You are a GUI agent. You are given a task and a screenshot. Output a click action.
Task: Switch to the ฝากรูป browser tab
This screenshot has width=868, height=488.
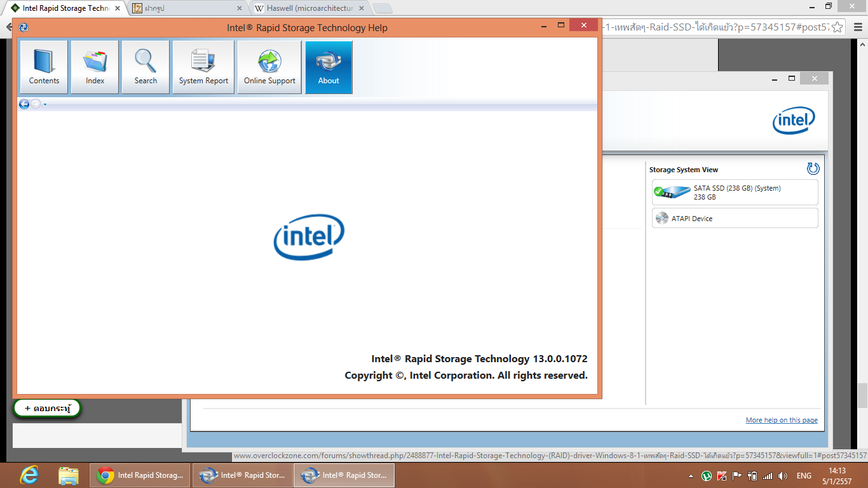187,8
